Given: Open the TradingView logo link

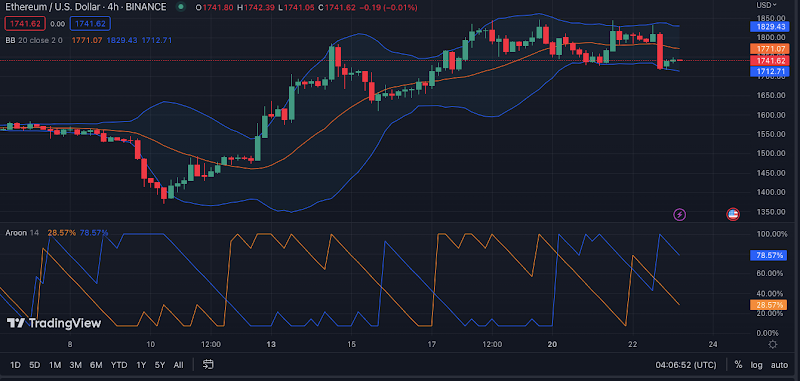Looking at the screenshot, I should coord(54,323).
